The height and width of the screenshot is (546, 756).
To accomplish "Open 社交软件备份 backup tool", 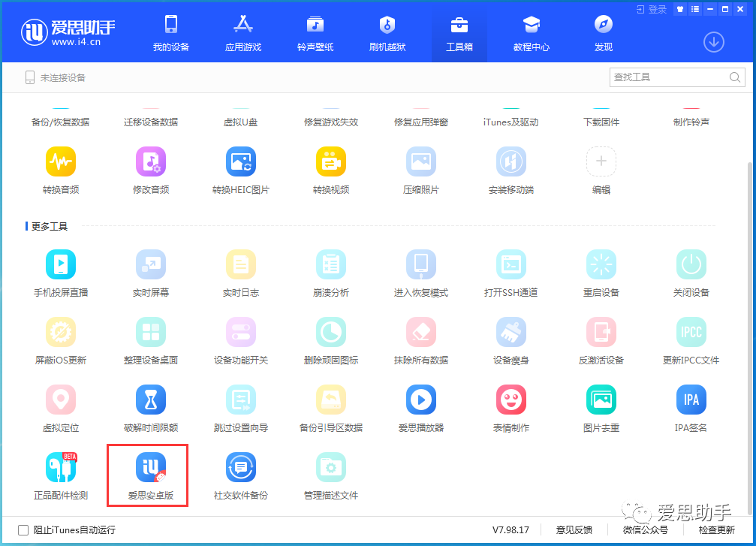I will point(241,467).
